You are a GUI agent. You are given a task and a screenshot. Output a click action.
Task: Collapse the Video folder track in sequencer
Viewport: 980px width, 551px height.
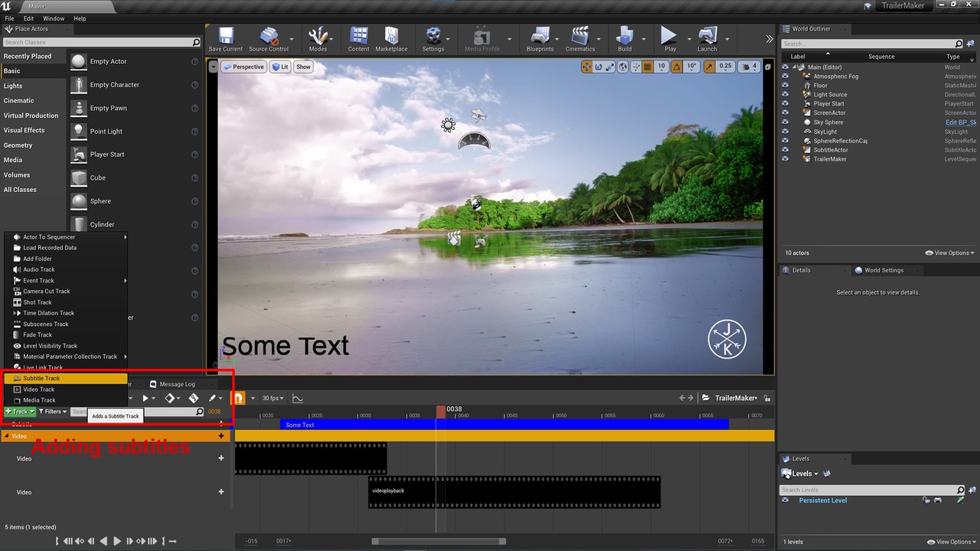(6, 436)
